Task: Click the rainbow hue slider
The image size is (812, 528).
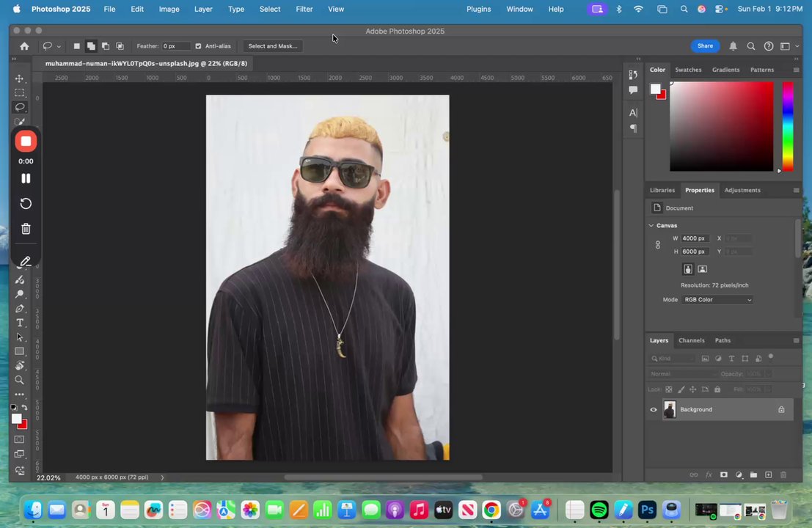Action: coord(787,126)
